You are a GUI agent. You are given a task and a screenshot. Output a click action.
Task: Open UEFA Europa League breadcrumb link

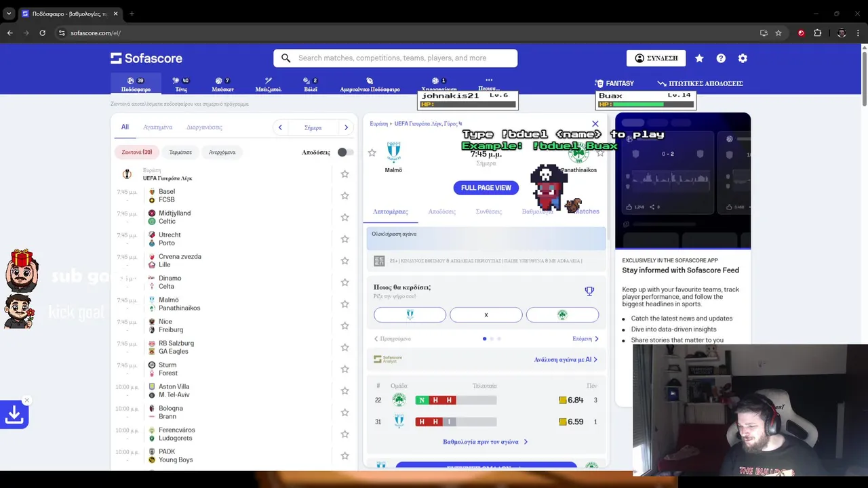(427, 124)
